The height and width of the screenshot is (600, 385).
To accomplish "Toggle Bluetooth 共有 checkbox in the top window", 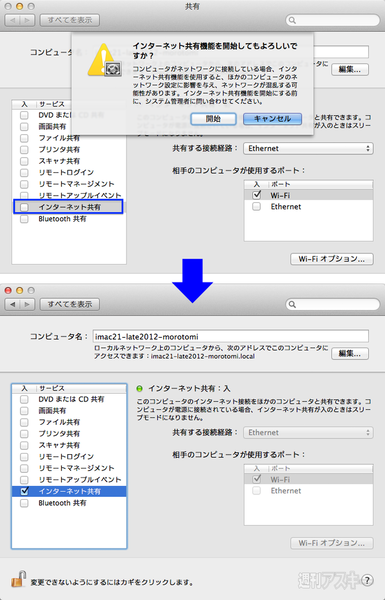I will pyautogui.click(x=24, y=219).
